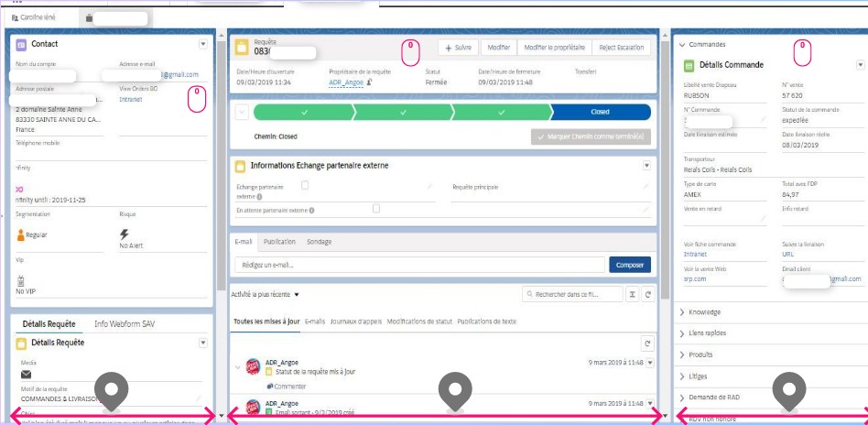Expand the Produits section
The height and width of the screenshot is (425, 868).
(x=682, y=354)
